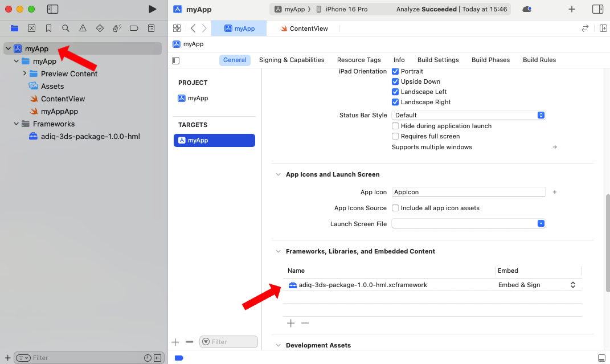Collapse the root myApp project in navigator
Viewport: 610px width, 364px height.
click(x=8, y=48)
